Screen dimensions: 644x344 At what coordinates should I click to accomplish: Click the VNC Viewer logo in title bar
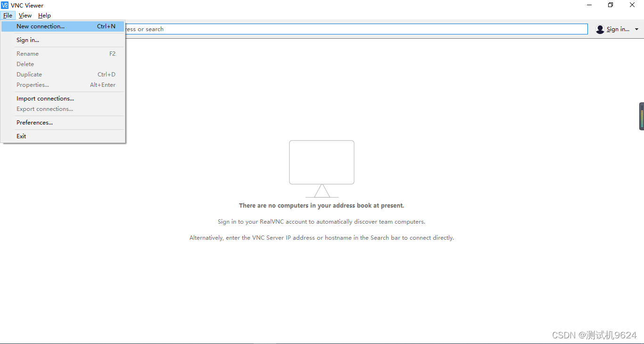pos(5,5)
